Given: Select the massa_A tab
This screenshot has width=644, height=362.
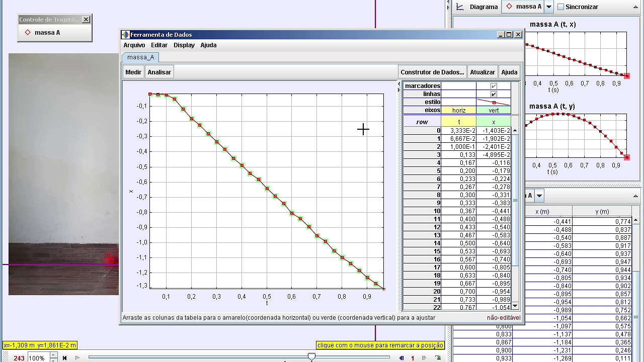Looking at the screenshot, I should pos(140,57).
